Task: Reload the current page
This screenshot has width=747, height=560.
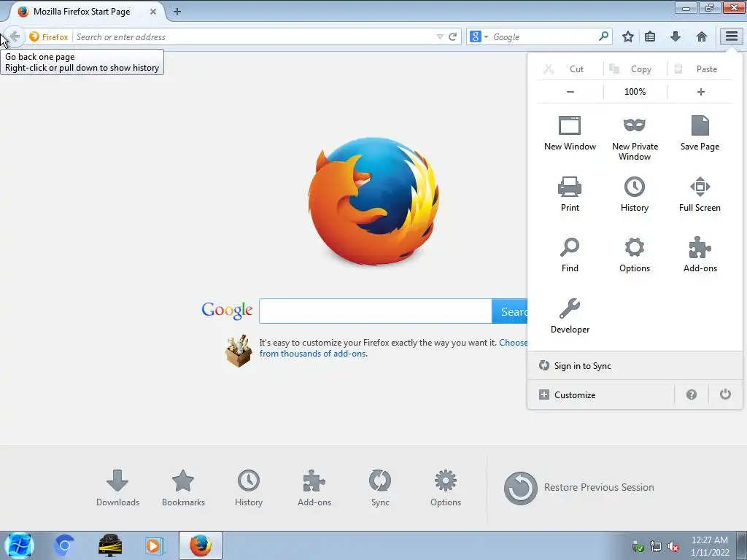Action: coord(452,36)
